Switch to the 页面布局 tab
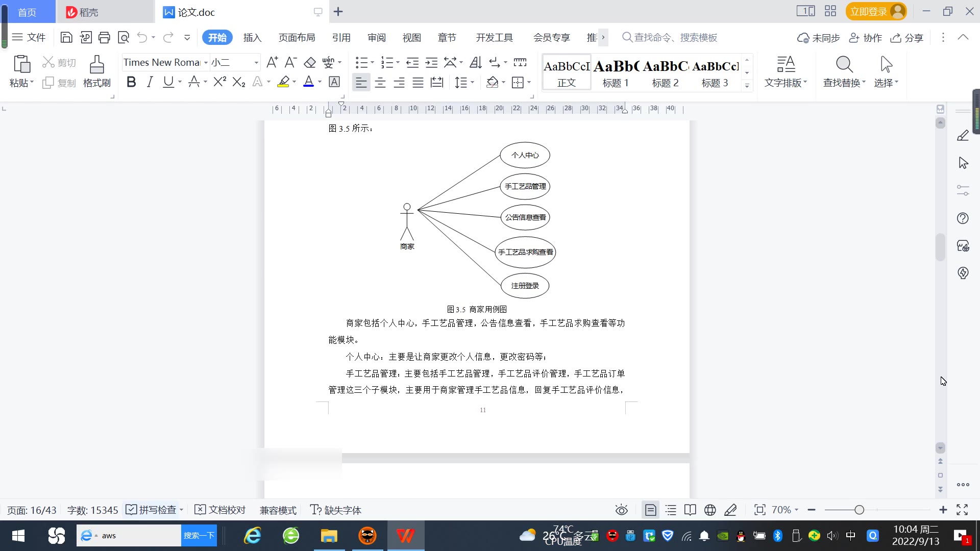980x551 pixels. (297, 38)
